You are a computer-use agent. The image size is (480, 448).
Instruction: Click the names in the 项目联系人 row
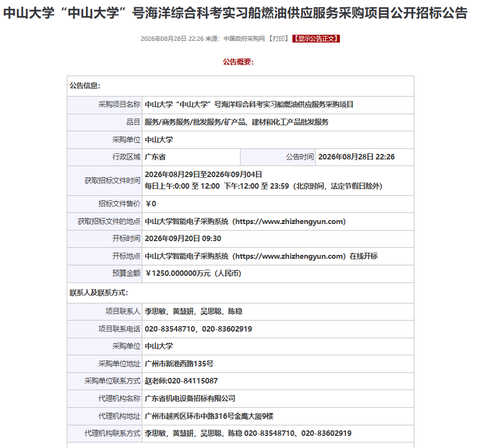click(x=193, y=312)
